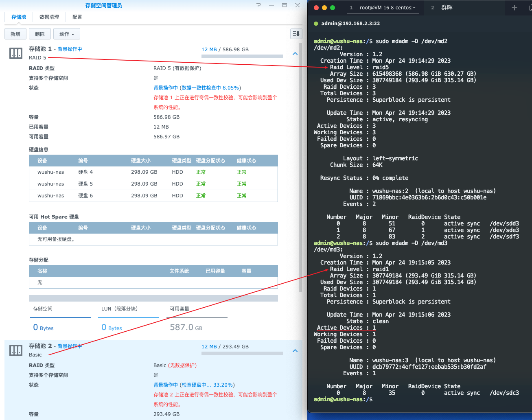This screenshot has width=532, height=420.
Task: Click 12 MB usage text of pool 2
Action: 209,347
